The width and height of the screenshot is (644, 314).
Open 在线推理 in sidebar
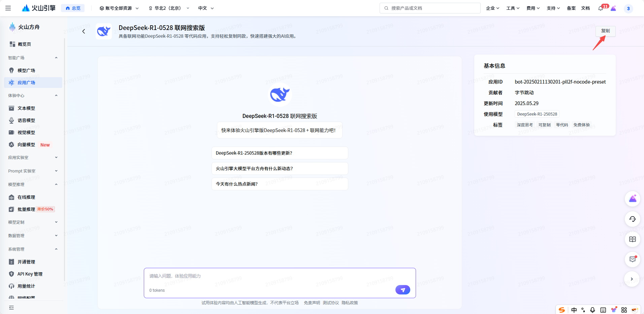[x=33, y=197]
